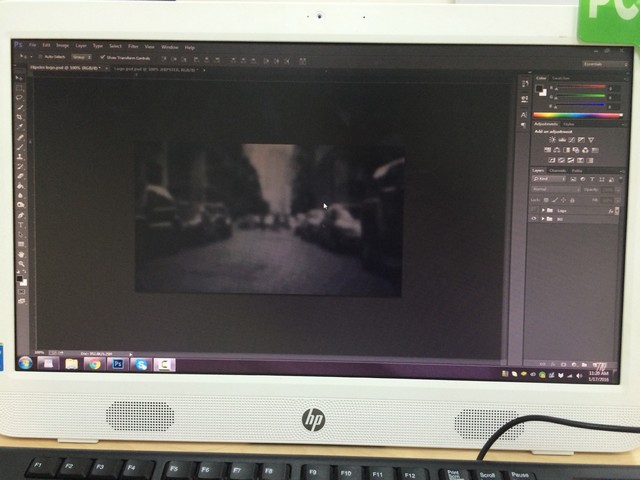Select the Move tool in the toolbox
640x480 pixels.
[x=21, y=78]
